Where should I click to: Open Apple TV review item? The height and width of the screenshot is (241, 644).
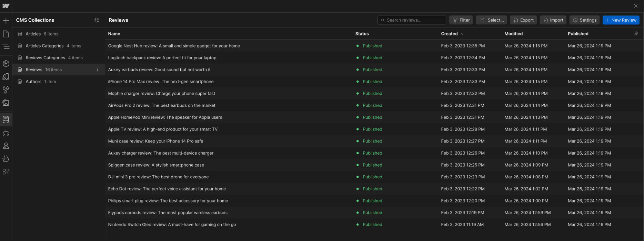[163, 129]
